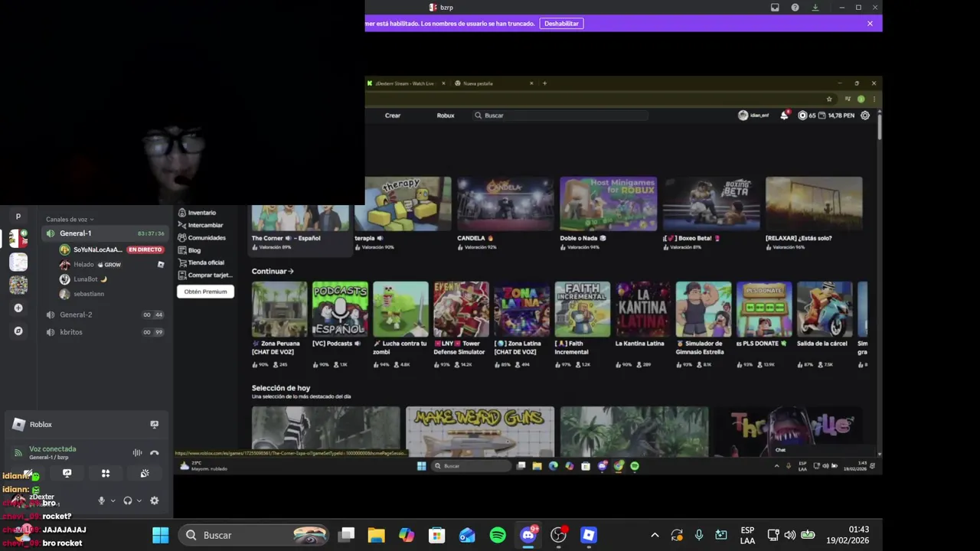Join the kbritos voice channel

(103, 332)
